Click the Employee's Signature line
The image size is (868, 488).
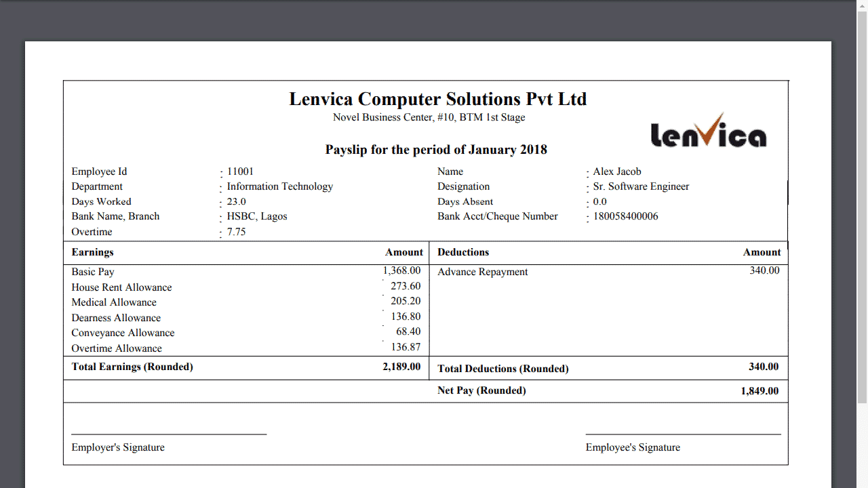click(683, 434)
